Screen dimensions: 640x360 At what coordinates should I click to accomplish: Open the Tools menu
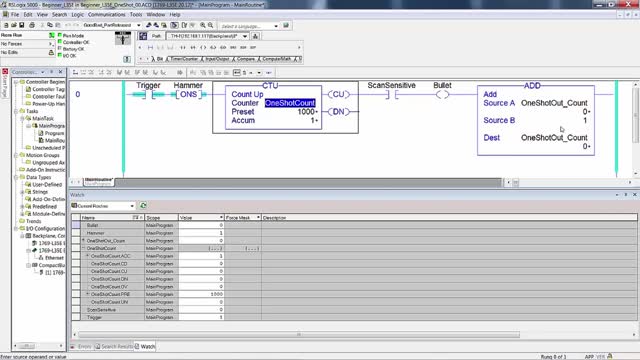(136, 14)
